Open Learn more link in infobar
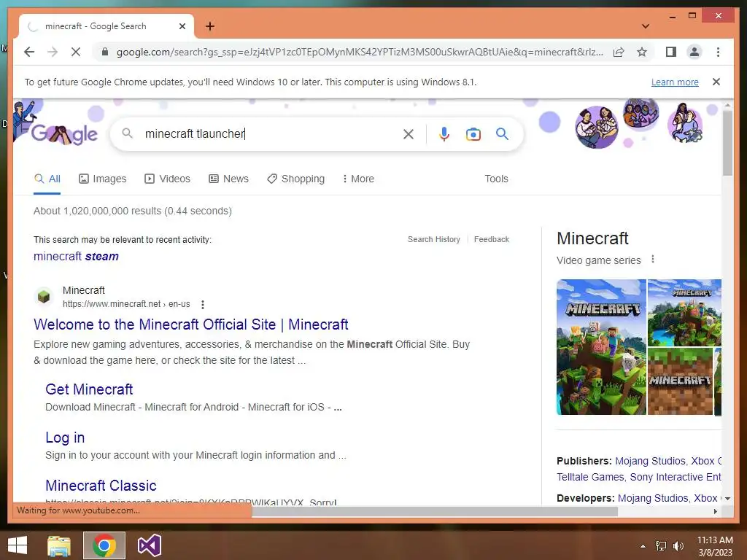Screen dimensions: 747x560 675,82
